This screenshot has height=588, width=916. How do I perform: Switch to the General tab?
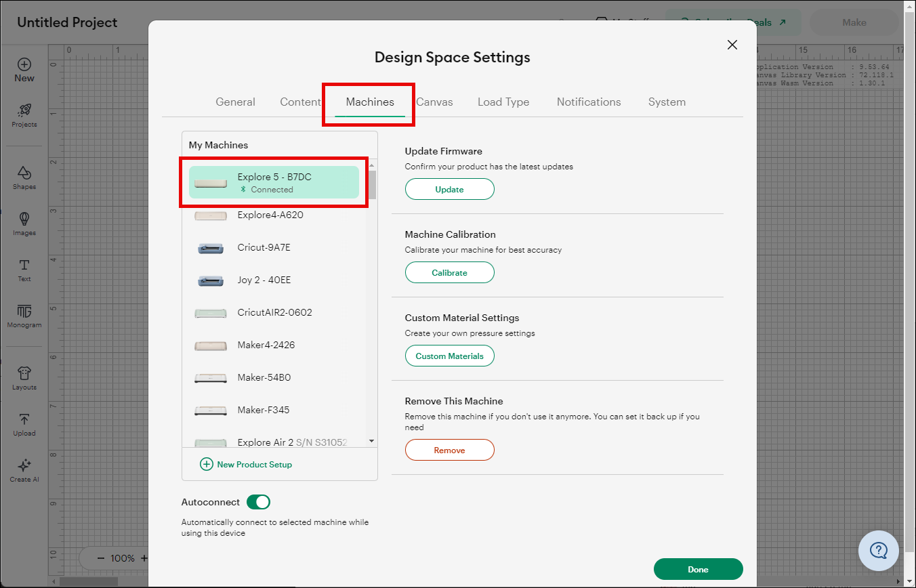[x=235, y=102]
